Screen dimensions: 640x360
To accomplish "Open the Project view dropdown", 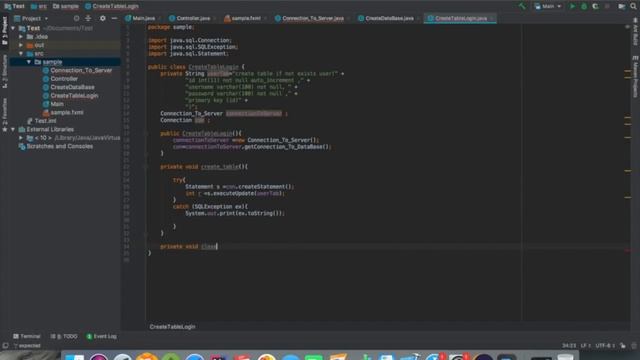I will [x=31, y=18].
